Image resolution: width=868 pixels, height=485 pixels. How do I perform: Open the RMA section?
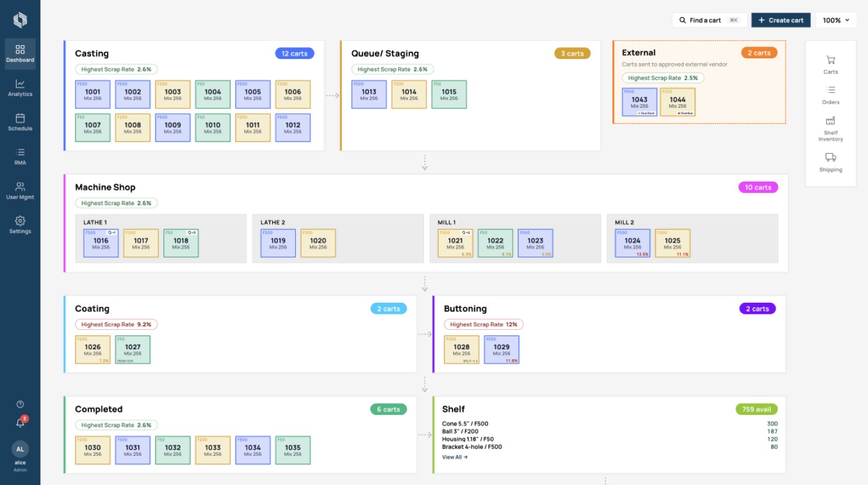click(20, 156)
